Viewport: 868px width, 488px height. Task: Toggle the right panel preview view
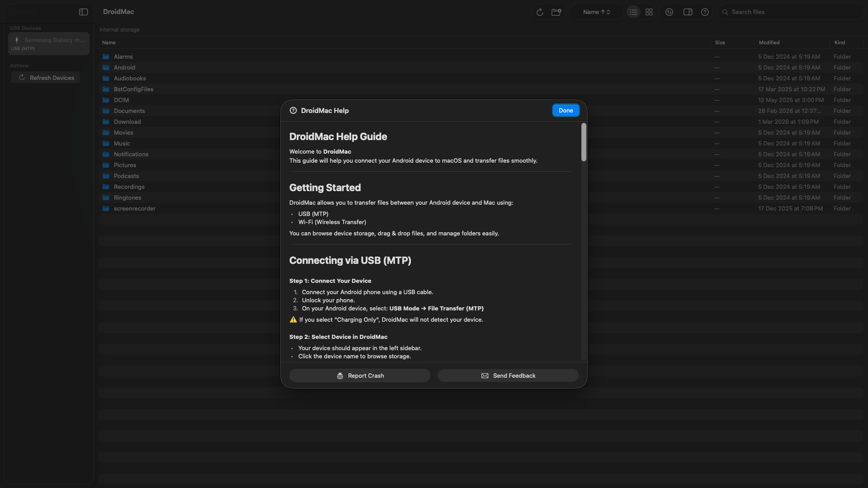tap(687, 12)
